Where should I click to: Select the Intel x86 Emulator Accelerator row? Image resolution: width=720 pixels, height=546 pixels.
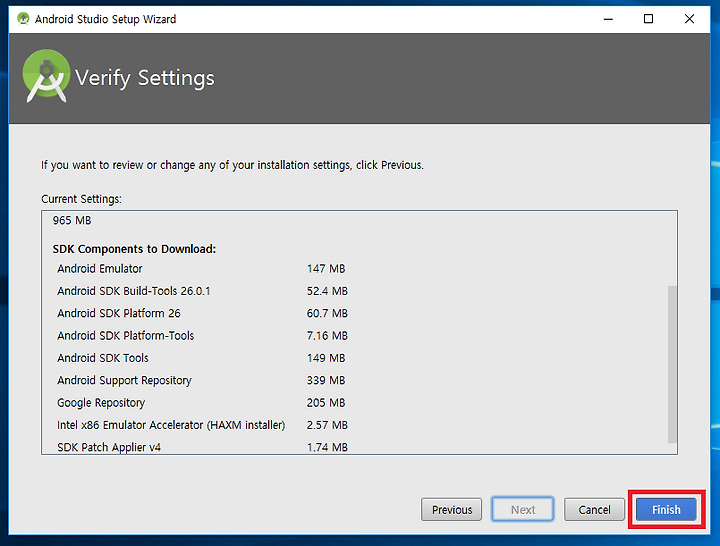202,425
